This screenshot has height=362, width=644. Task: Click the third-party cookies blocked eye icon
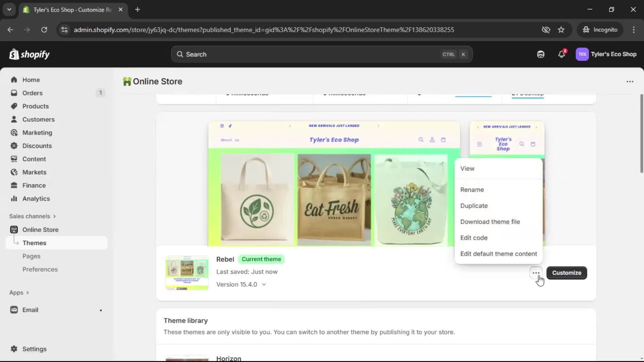point(546,30)
